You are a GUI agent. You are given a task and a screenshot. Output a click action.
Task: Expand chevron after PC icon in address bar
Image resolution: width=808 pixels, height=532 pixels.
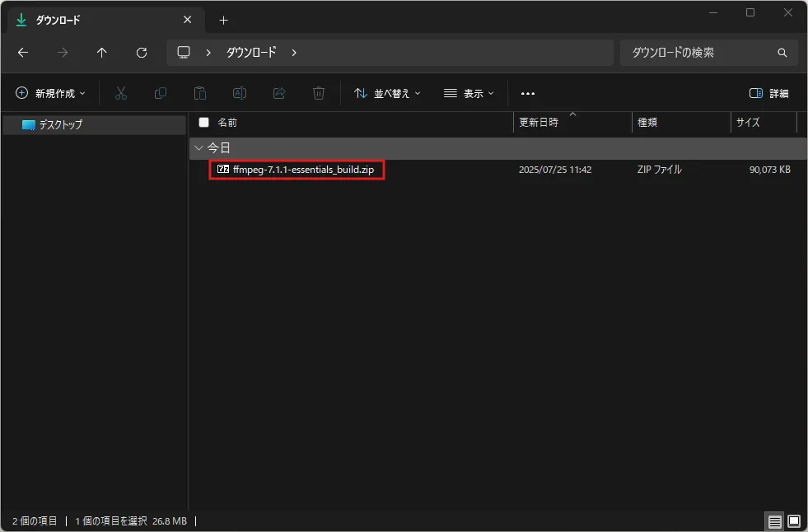(x=208, y=53)
